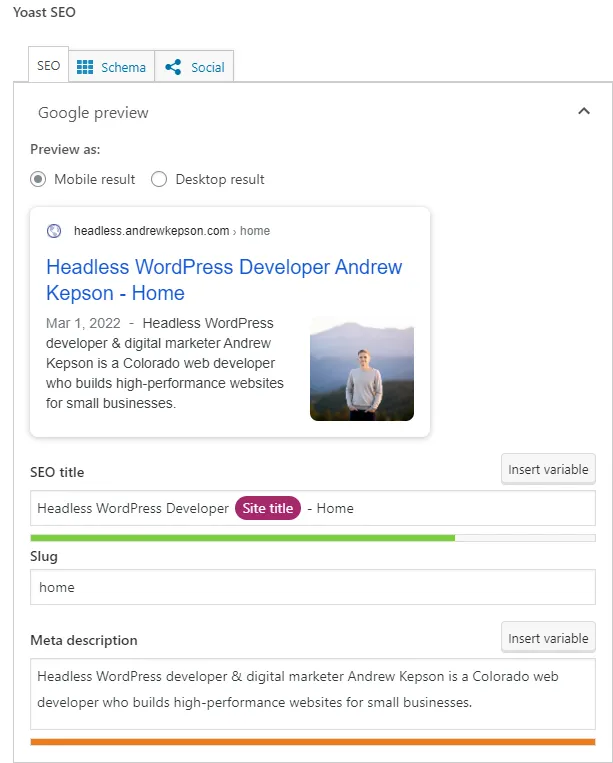Click the 'SEO title' label
This screenshot has width=613, height=763.
pyautogui.click(x=57, y=472)
